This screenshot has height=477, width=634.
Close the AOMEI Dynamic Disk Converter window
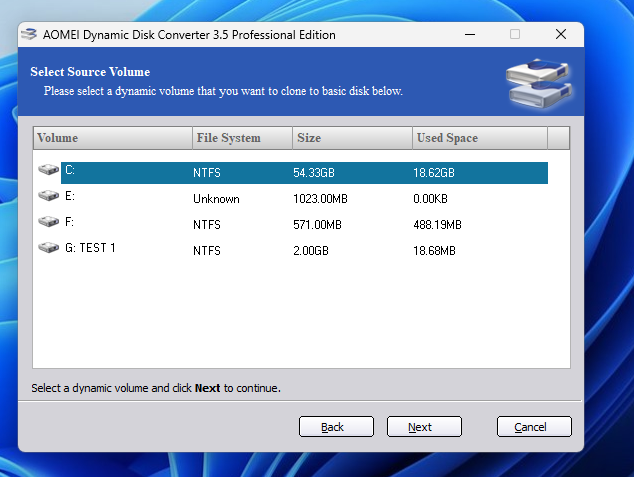[x=561, y=34]
